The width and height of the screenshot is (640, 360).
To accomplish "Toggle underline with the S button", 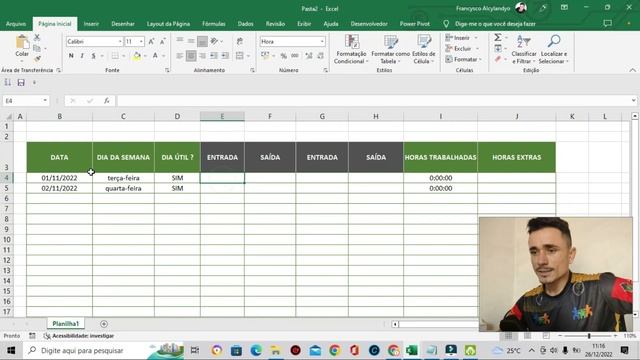I will click(93, 56).
